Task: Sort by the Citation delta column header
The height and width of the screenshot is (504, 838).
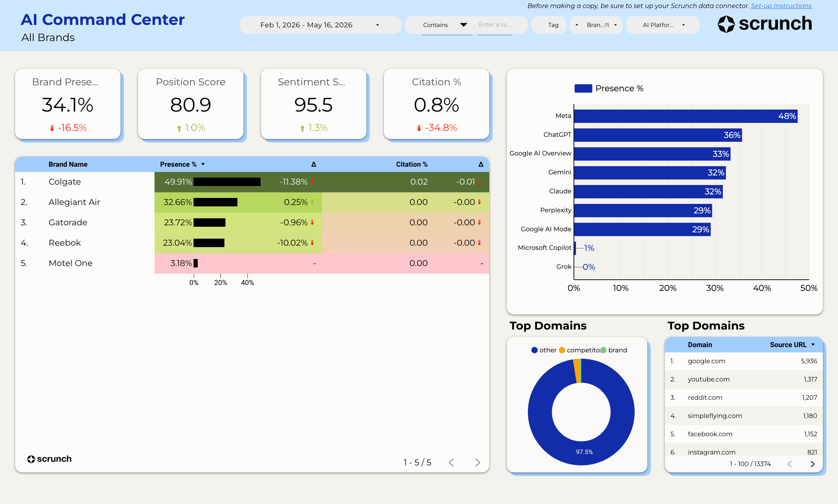Action: 481,164
